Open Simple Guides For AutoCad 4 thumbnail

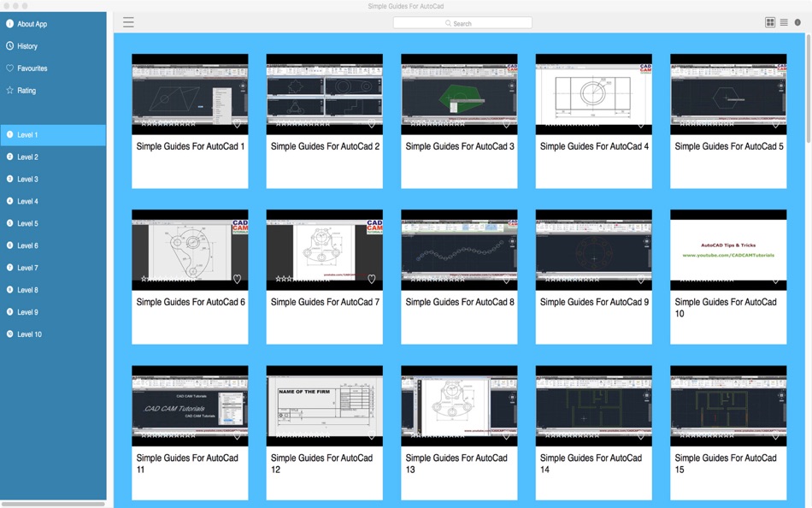coord(594,94)
